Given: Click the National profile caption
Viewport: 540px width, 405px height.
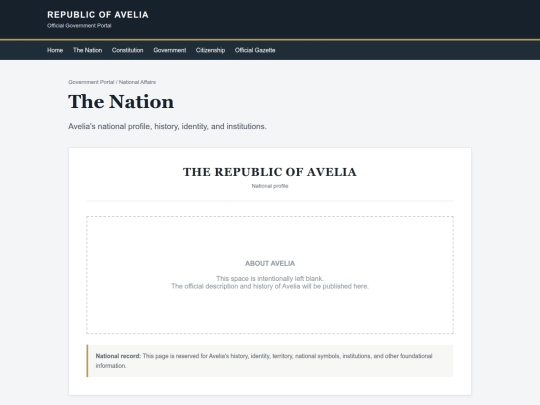Looking at the screenshot, I should [270, 186].
